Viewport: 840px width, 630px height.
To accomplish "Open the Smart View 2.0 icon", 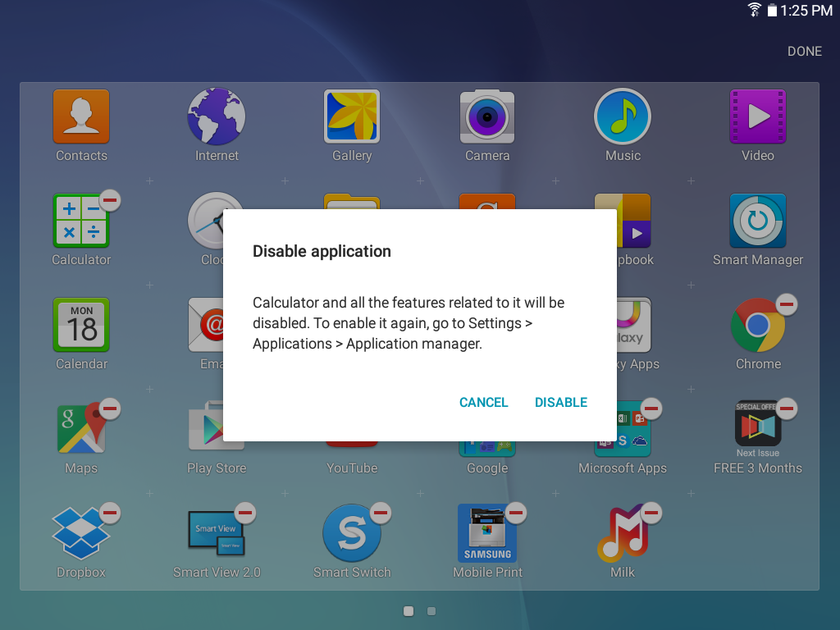I will pos(217,532).
